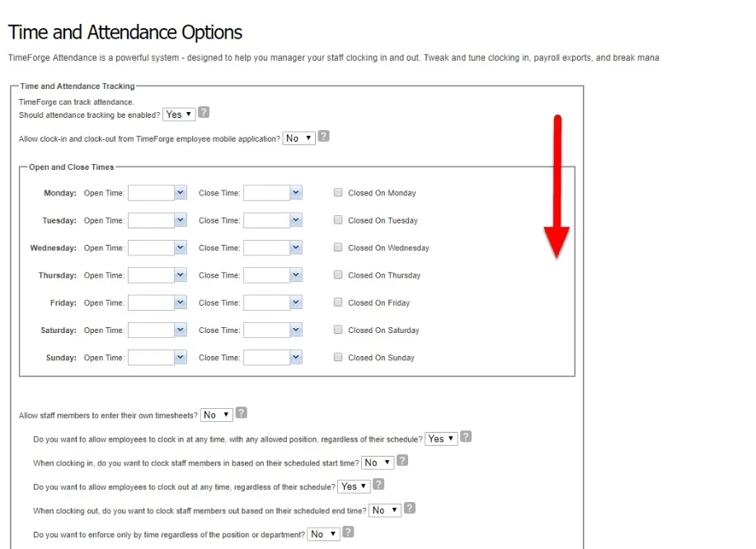
Task: Expand Thursday Open Time dropdown arrow
Action: tap(181, 275)
